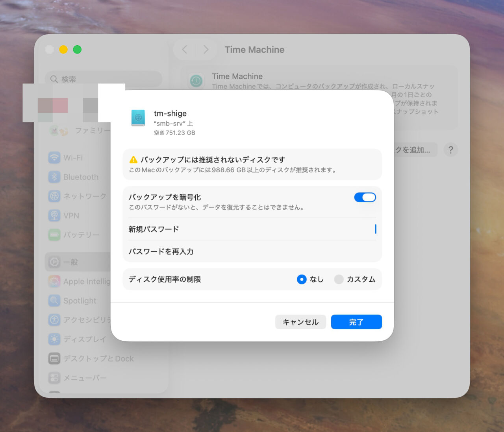This screenshot has height=432, width=504.
Task: Click the 空き 751.23 GB text
Action: click(x=174, y=133)
